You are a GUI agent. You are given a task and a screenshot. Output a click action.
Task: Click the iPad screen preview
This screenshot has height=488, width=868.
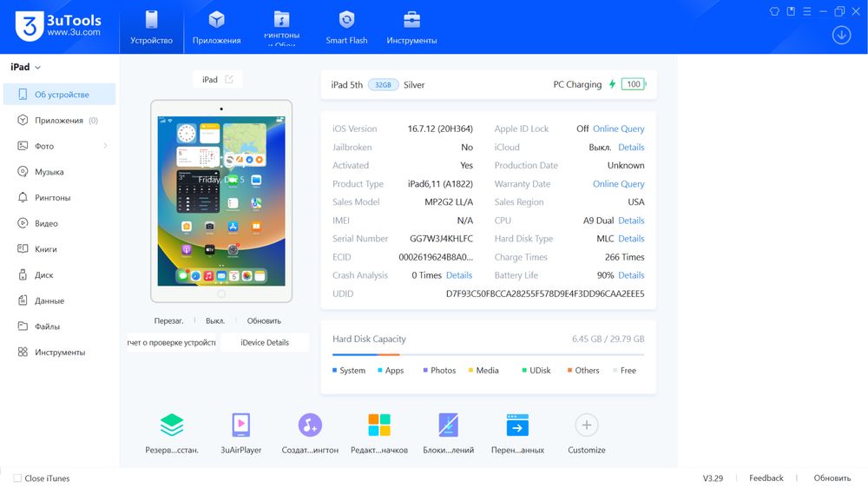(x=221, y=201)
